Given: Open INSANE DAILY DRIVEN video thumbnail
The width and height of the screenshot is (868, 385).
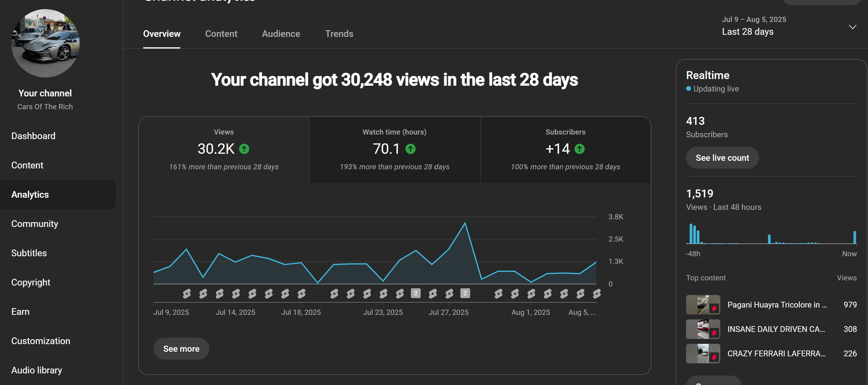Looking at the screenshot, I should pyautogui.click(x=703, y=329).
